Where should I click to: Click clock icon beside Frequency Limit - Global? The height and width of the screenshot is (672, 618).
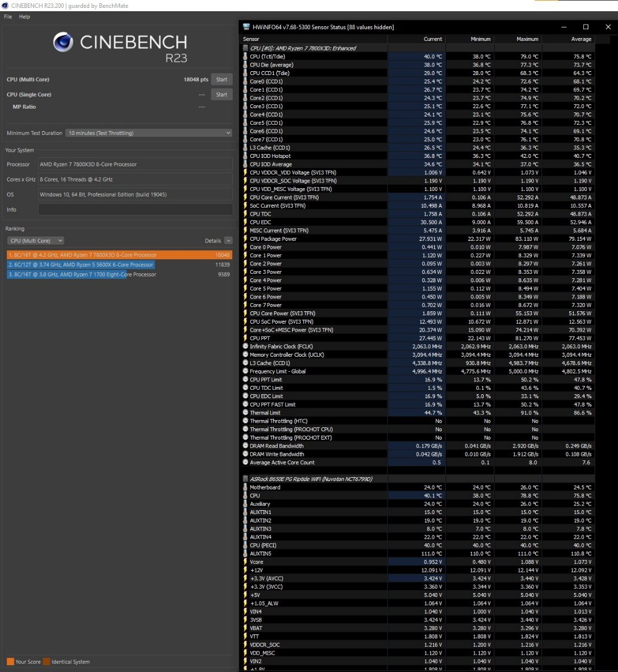click(245, 371)
